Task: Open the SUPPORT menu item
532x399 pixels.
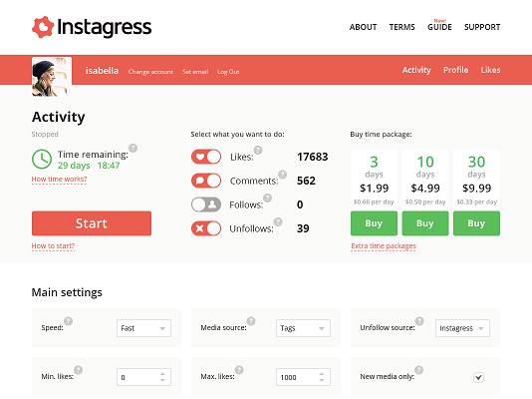Action: tap(482, 27)
